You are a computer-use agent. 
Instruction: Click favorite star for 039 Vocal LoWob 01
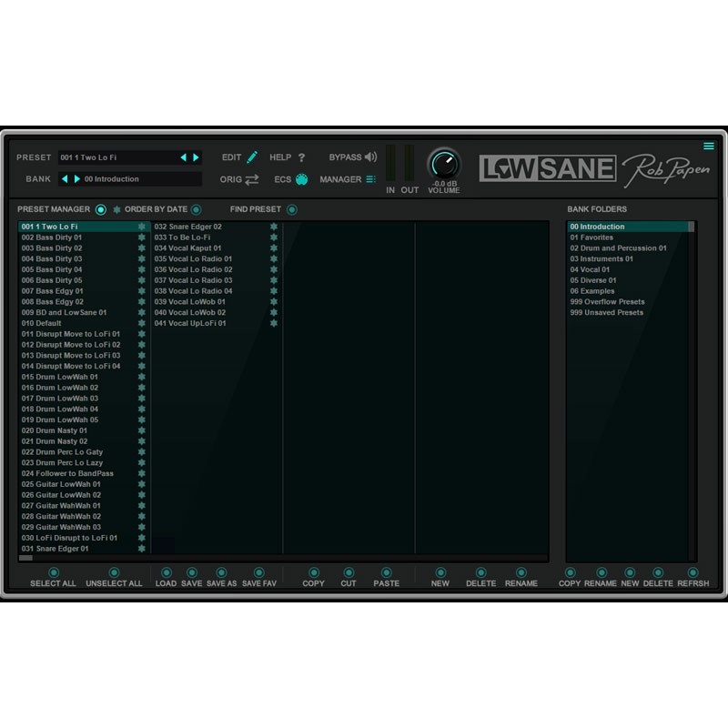tap(274, 302)
